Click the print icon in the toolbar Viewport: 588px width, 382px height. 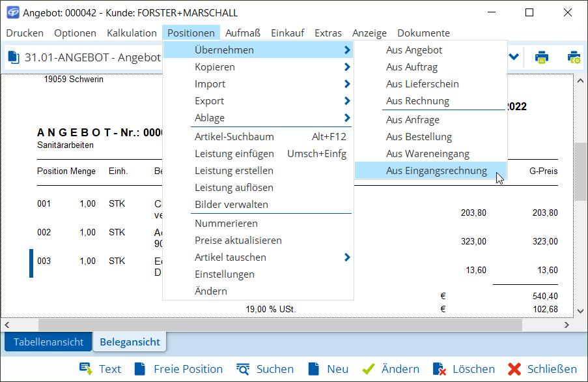[541, 57]
